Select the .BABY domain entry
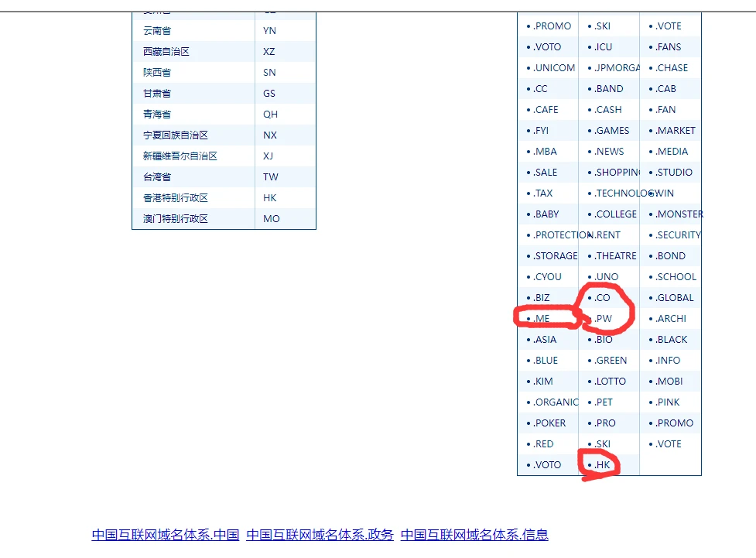Image resolution: width=756 pixels, height=558 pixels. (546, 214)
